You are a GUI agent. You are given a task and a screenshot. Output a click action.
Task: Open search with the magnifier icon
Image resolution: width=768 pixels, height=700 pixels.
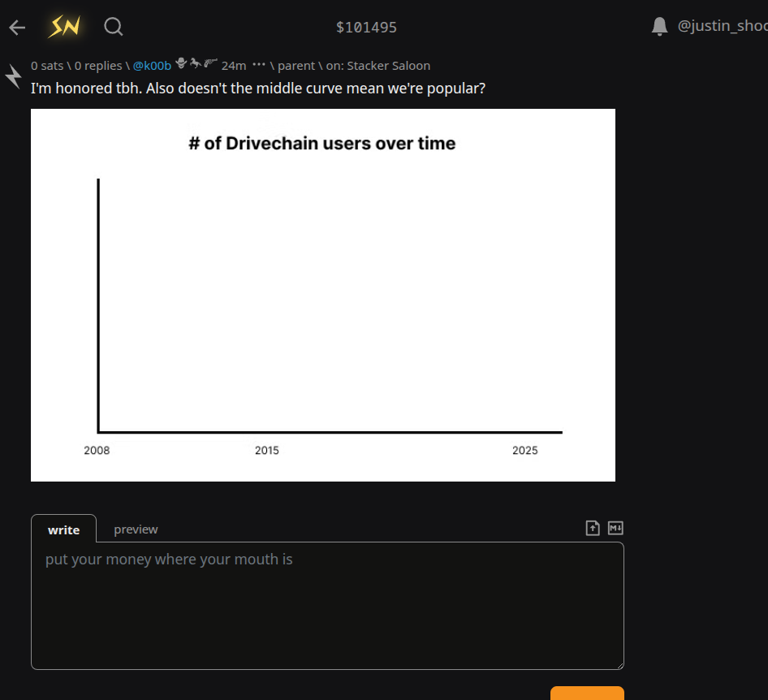tap(114, 28)
